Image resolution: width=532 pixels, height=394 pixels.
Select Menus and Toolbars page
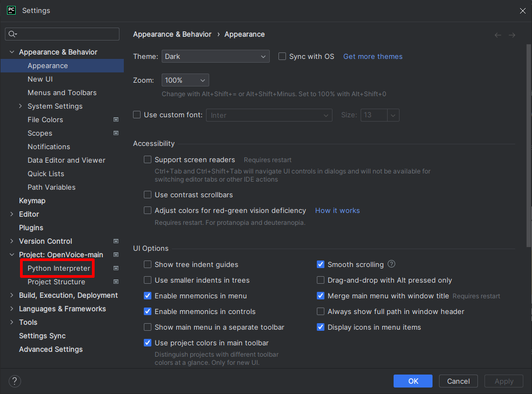tap(62, 92)
